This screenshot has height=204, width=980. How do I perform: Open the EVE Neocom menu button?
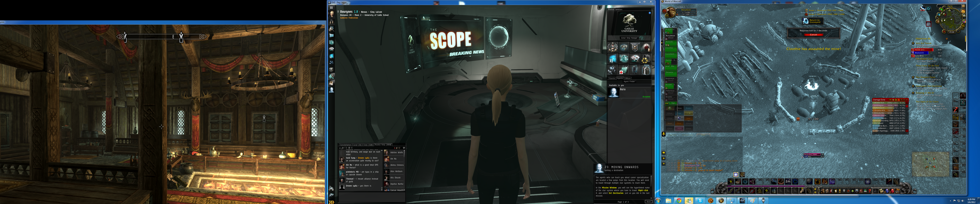click(331, 8)
